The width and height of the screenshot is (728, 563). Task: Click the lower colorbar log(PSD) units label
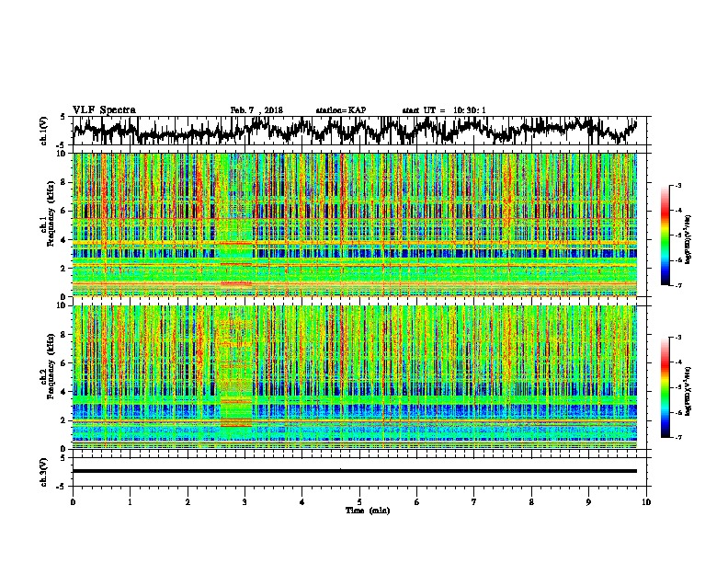tap(688, 391)
